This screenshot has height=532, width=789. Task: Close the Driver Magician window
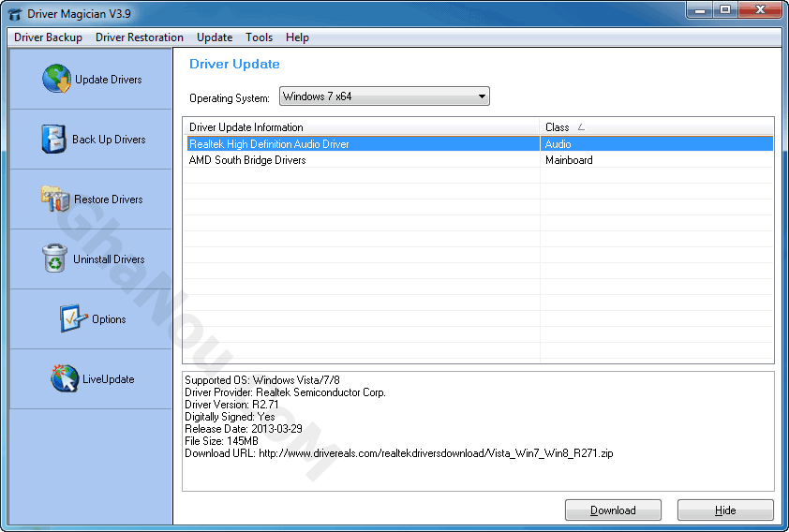pos(760,10)
